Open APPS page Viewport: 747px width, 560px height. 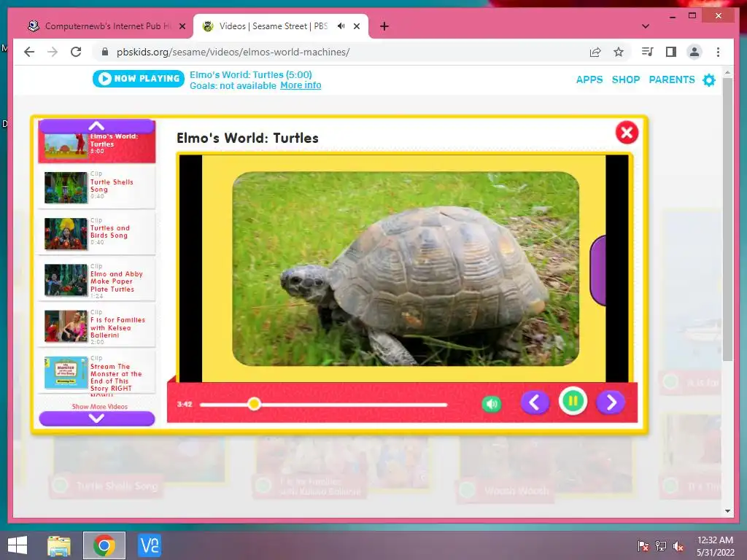589,79
